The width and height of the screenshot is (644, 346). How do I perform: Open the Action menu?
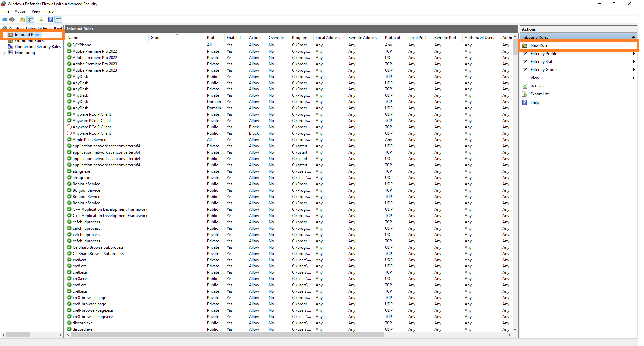(20, 11)
